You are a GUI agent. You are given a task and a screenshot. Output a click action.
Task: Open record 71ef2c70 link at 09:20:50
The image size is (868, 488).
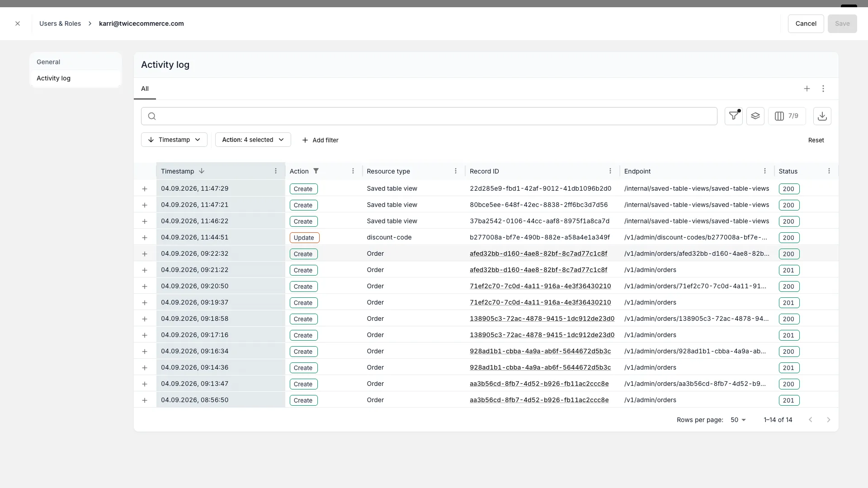(x=540, y=286)
